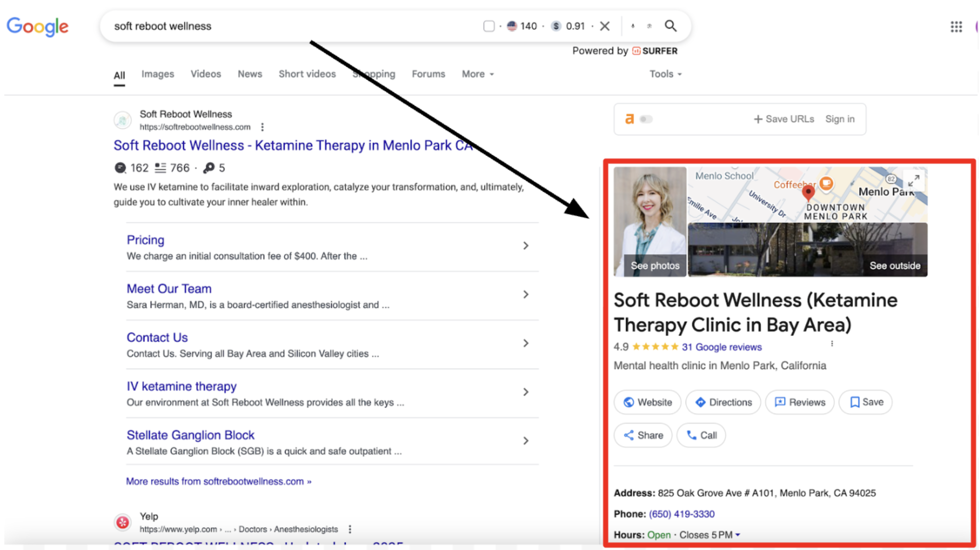The image size is (980, 550).
Task: Click the Directions button
Action: [723, 402]
